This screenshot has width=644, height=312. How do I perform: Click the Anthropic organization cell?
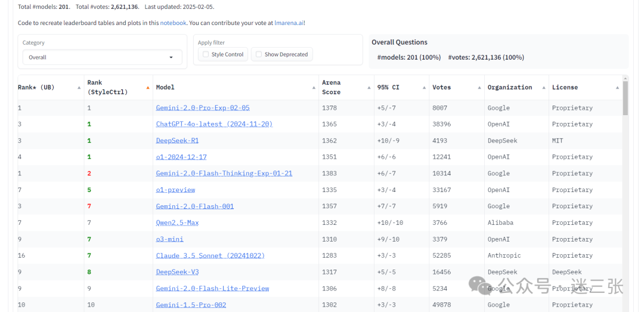click(x=504, y=256)
